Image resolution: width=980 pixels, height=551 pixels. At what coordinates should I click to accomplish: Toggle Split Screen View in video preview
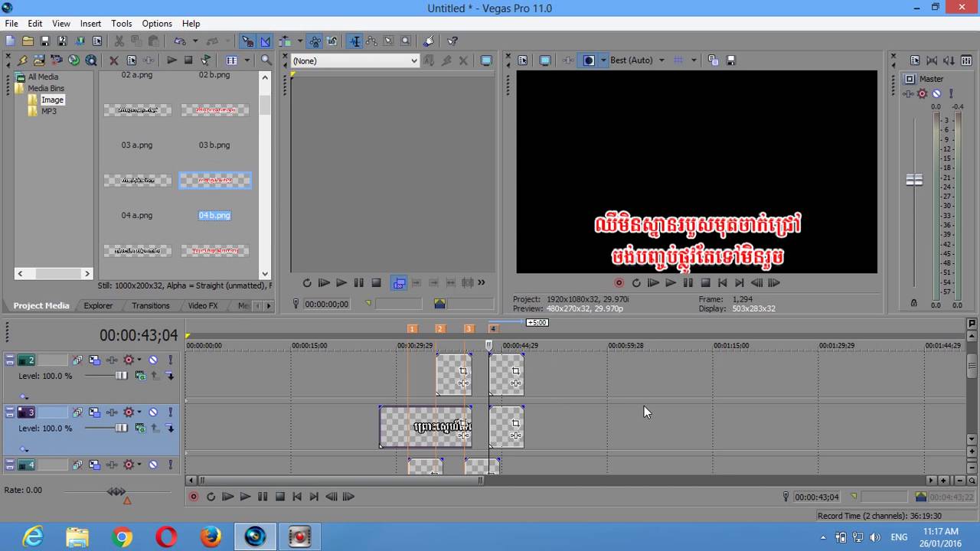click(589, 60)
